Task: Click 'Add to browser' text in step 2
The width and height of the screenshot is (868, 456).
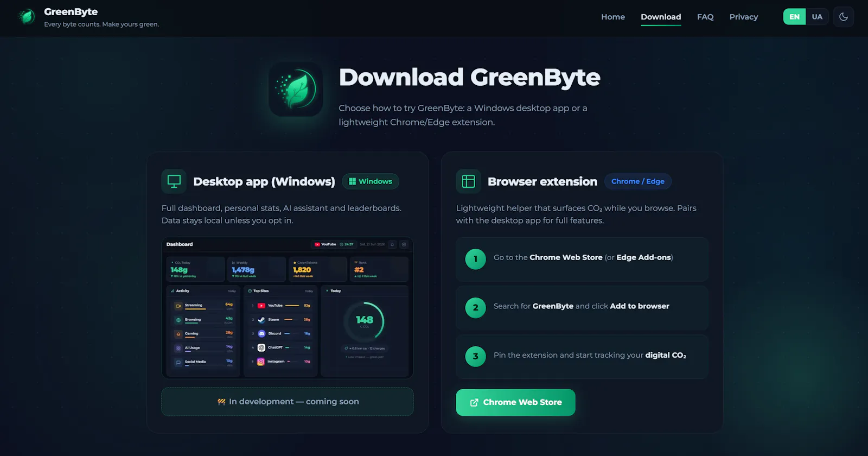Action: 640,306
